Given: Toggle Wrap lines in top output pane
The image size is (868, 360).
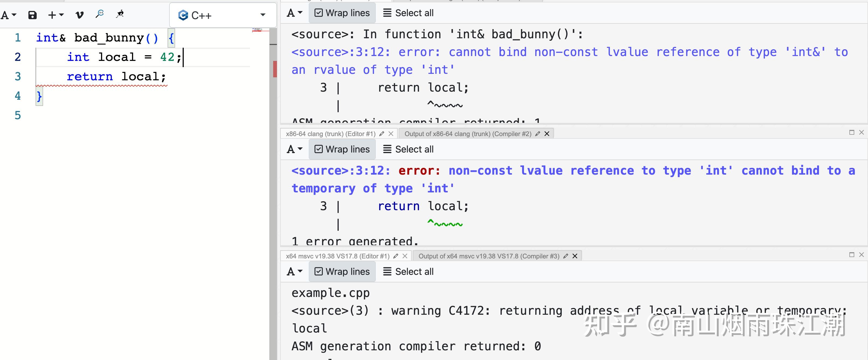Looking at the screenshot, I should coord(342,13).
